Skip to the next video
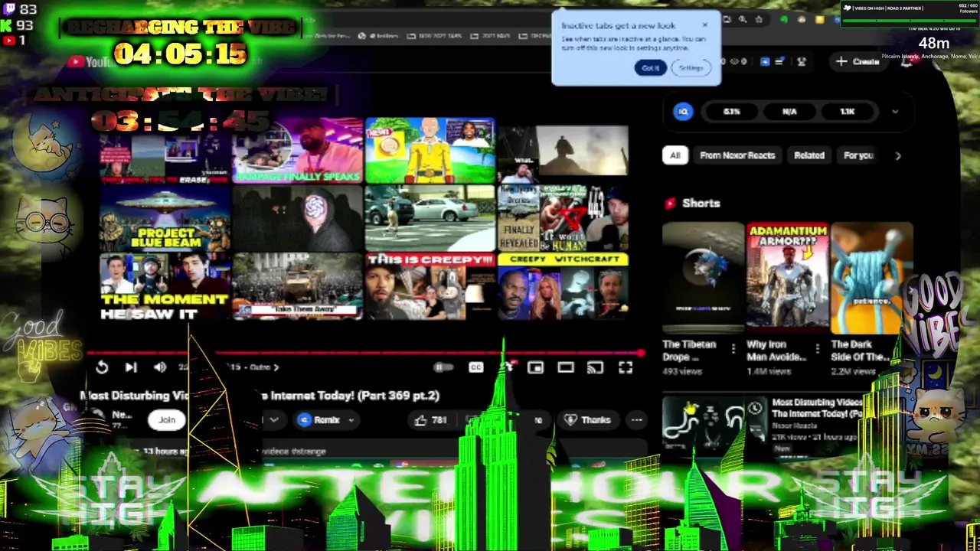Viewport: 980px width, 551px height. [131, 367]
